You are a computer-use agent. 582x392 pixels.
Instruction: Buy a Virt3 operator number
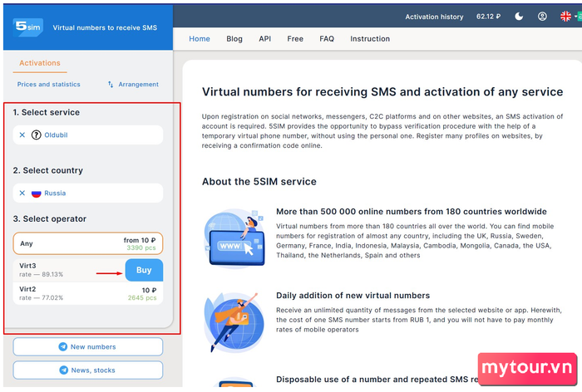(144, 270)
